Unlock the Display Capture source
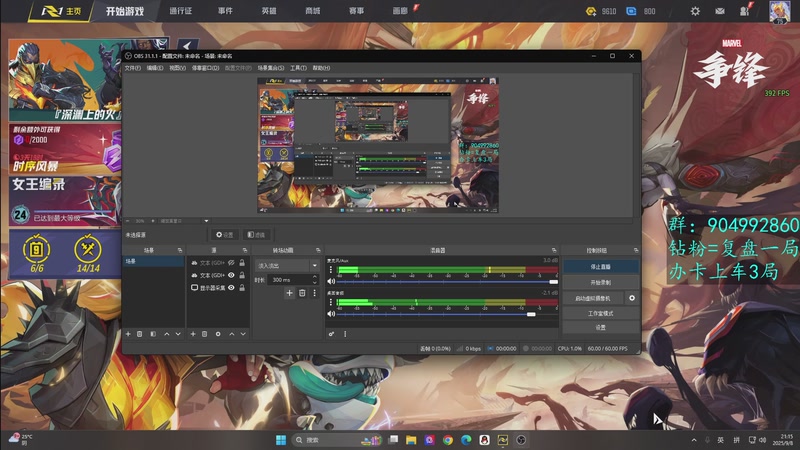The image size is (800, 450). [242, 288]
